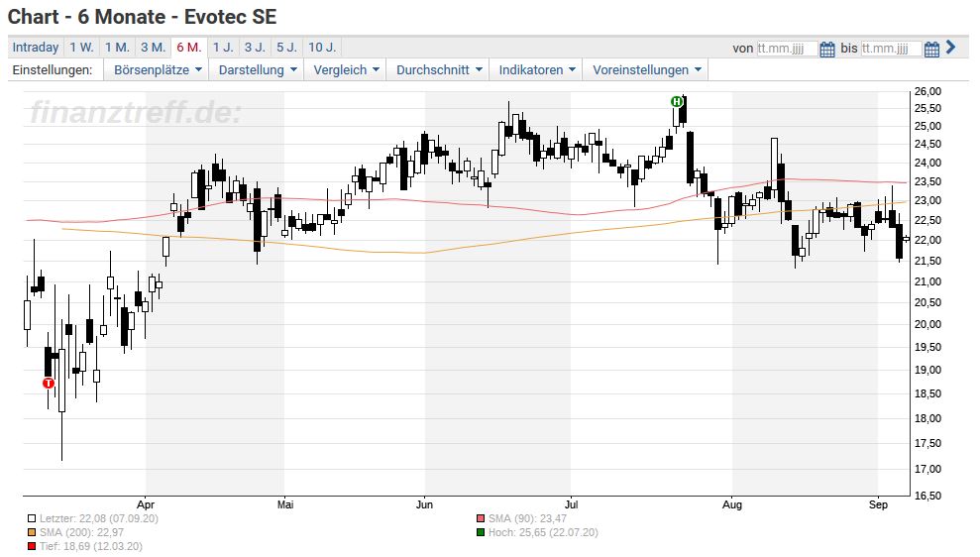Click the 'Chart - 6 Monate - Evotec SE' heading
The width and height of the screenshot is (980, 557).
[x=143, y=17]
